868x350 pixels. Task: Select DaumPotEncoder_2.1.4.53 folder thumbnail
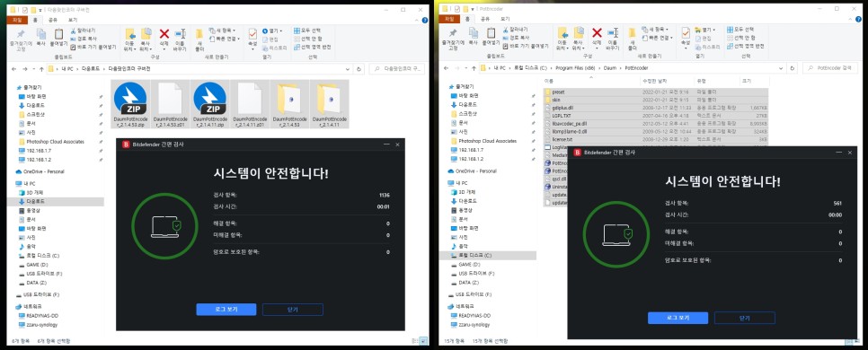click(x=290, y=104)
